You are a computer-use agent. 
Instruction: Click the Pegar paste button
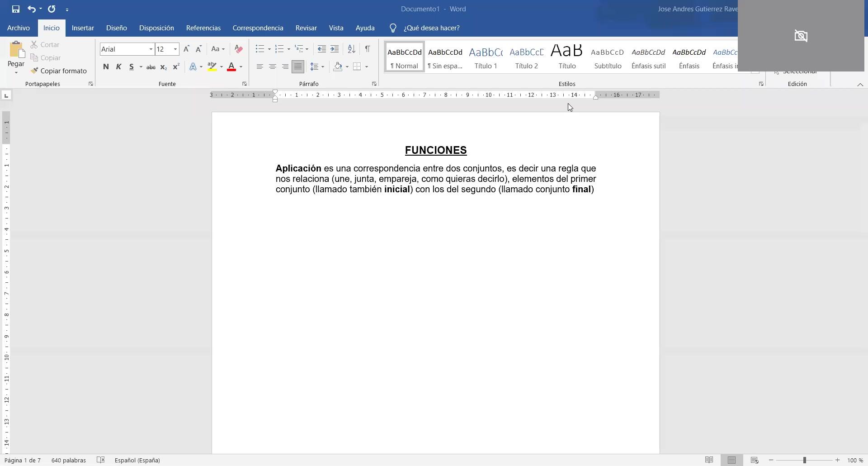click(16, 53)
